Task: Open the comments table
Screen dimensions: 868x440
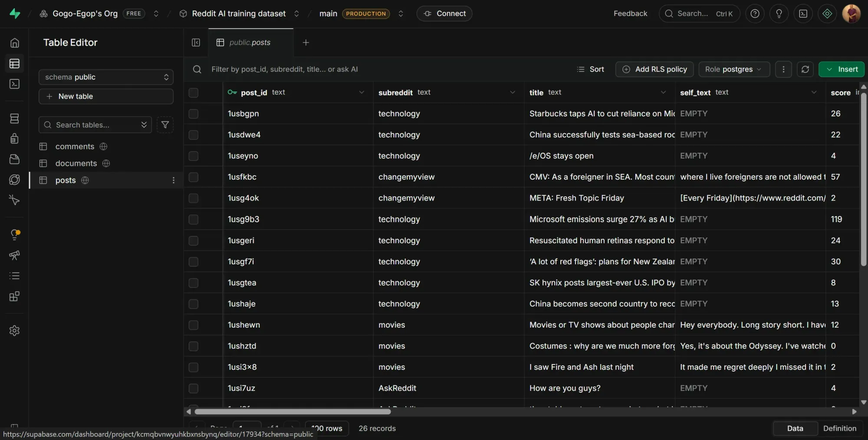Action: pos(75,147)
